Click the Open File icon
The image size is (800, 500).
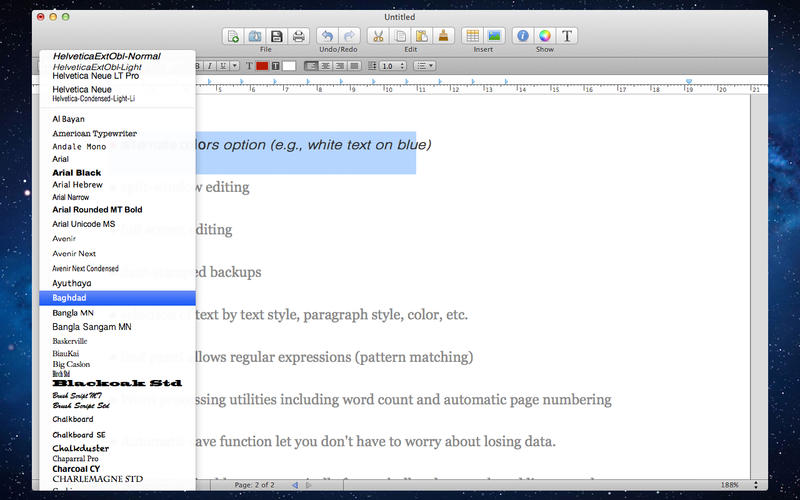point(255,36)
